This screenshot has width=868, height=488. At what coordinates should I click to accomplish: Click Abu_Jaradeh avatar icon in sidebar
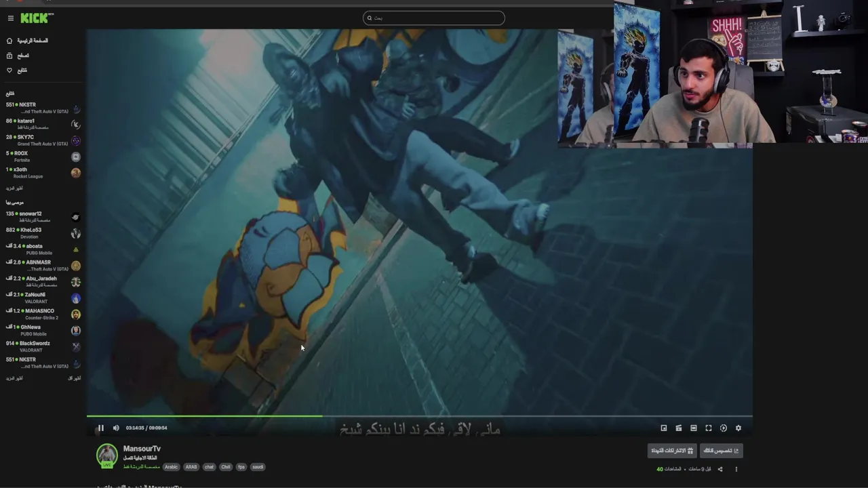coord(76,282)
